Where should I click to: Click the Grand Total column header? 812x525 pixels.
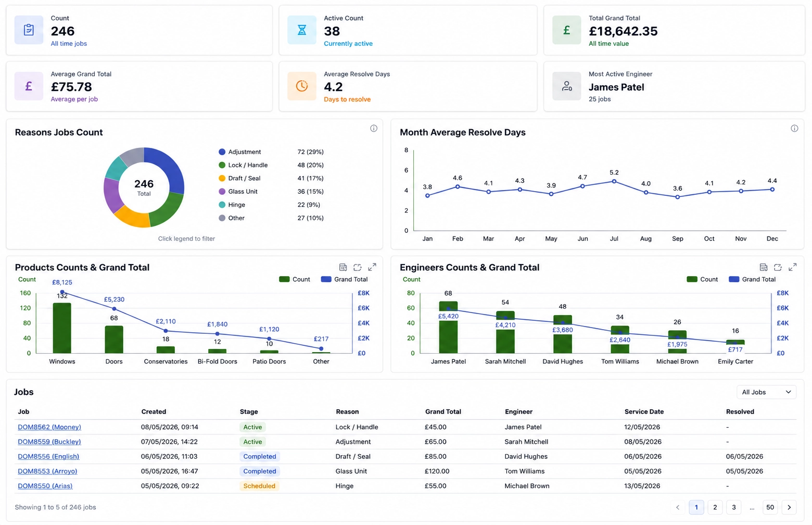click(x=443, y=412)
